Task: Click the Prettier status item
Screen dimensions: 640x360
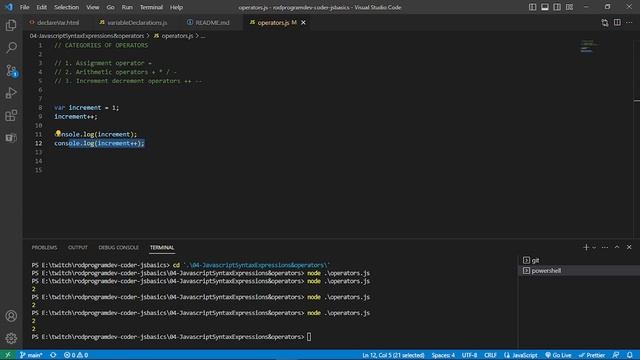Action: tap(591, 355)
